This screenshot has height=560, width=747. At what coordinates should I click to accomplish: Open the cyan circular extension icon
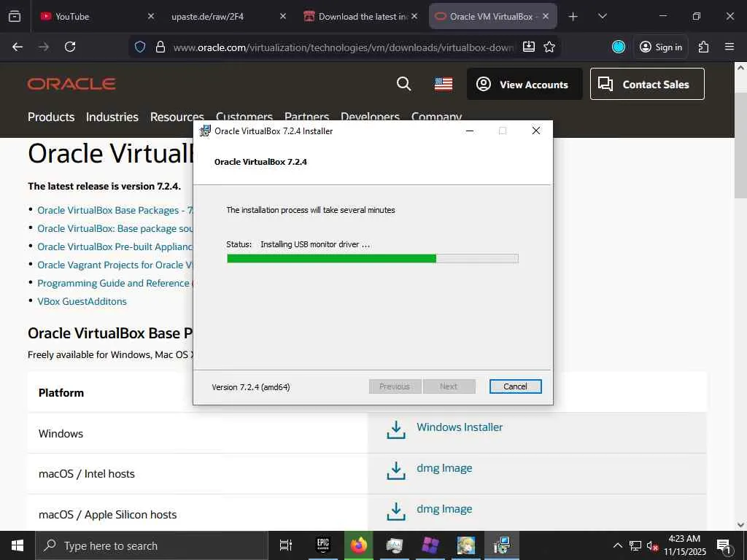(619, 47)
